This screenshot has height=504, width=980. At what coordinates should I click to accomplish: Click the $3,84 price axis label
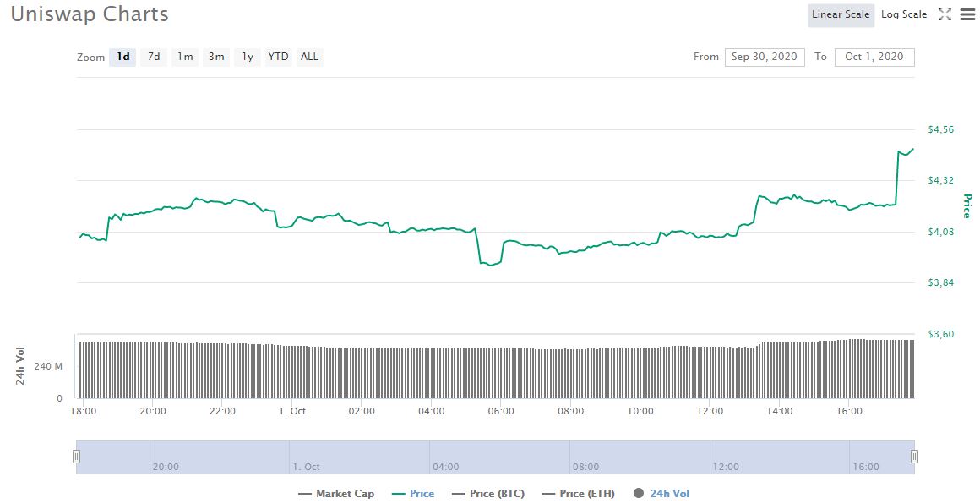(940, 282)
